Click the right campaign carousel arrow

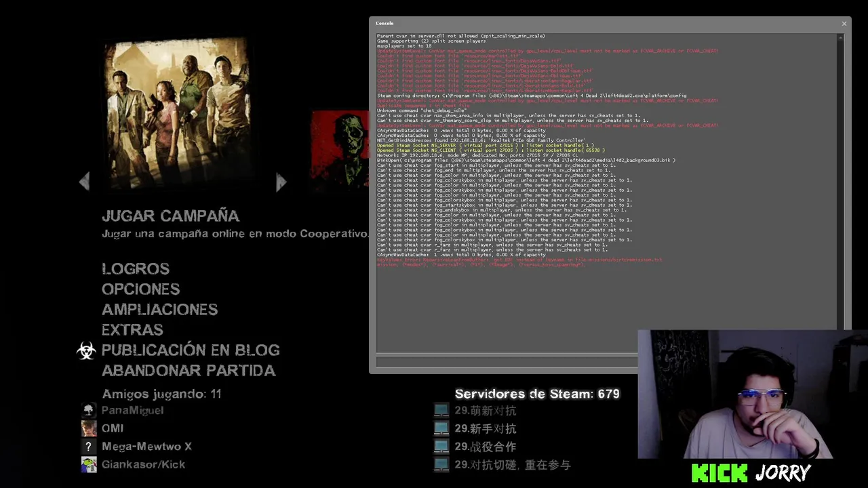click(281, 182)
